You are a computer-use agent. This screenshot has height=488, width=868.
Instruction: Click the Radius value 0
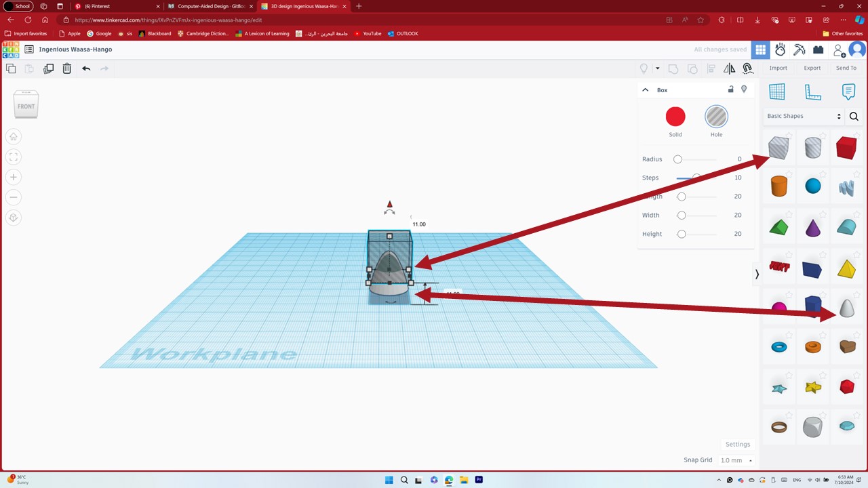739,159
